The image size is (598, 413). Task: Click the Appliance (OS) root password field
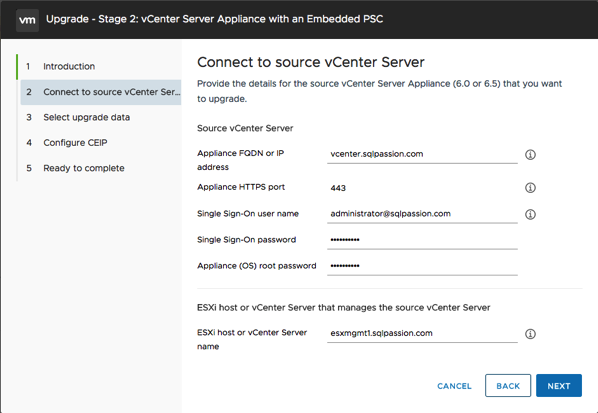pyautogui.click(x=422, y=266)
